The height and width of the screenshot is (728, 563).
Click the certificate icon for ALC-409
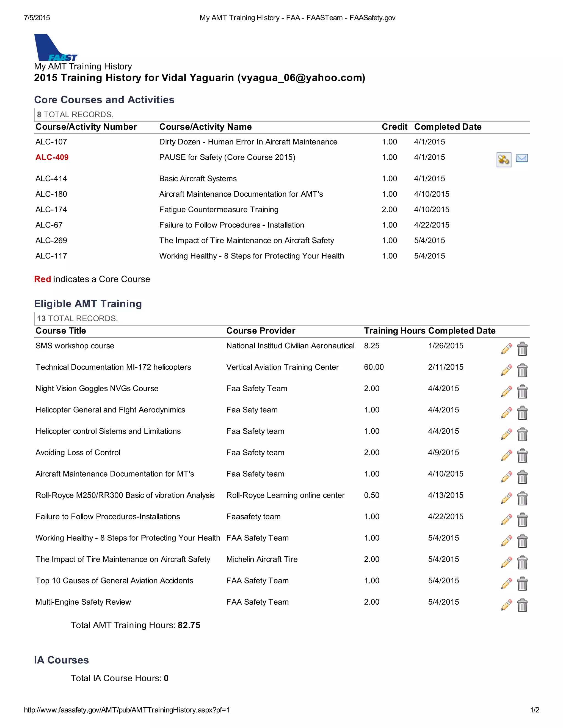coord(504,160)
